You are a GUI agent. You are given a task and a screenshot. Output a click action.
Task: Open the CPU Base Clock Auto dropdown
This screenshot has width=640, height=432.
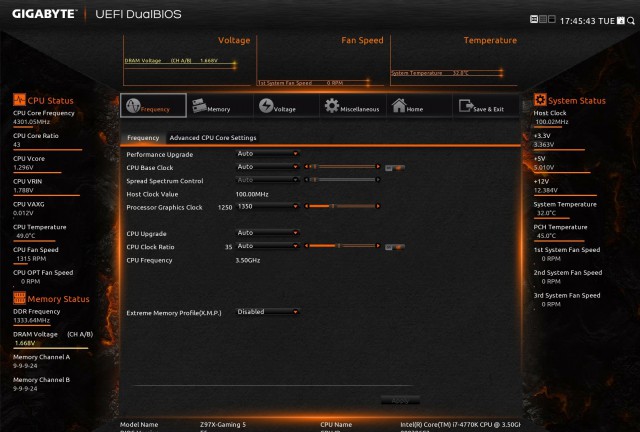click(268, 167)
